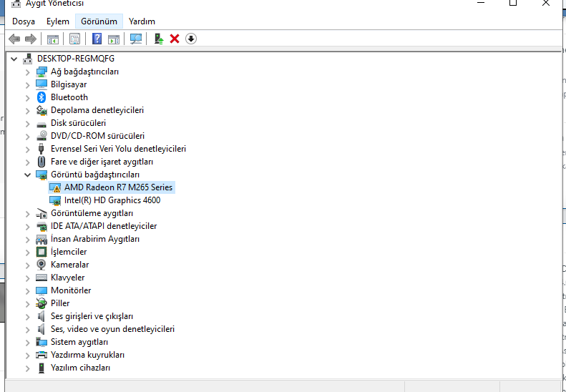Expand the Bluetooth category chevron
Viewport: 566px width, 392px height.
click(27, 97)
